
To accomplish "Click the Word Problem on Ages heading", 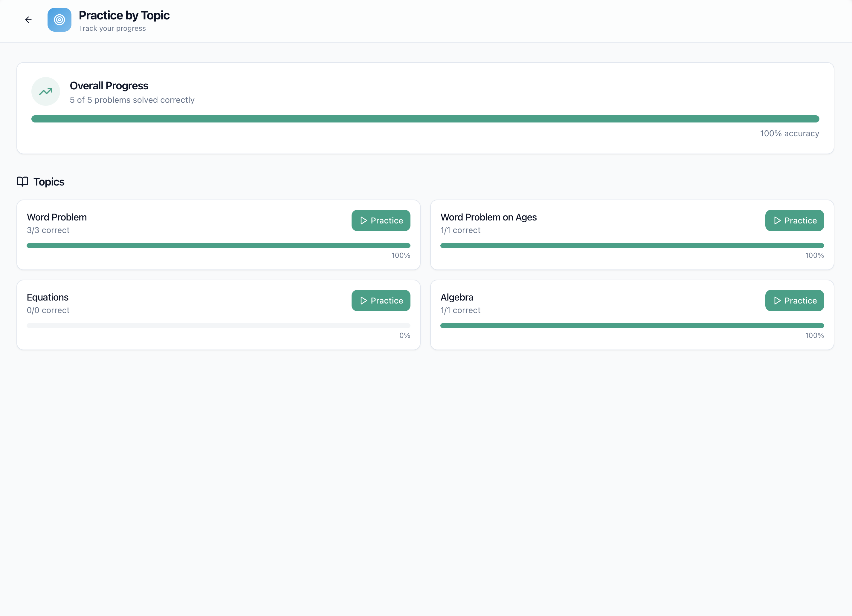I will (x=488, y=217).
